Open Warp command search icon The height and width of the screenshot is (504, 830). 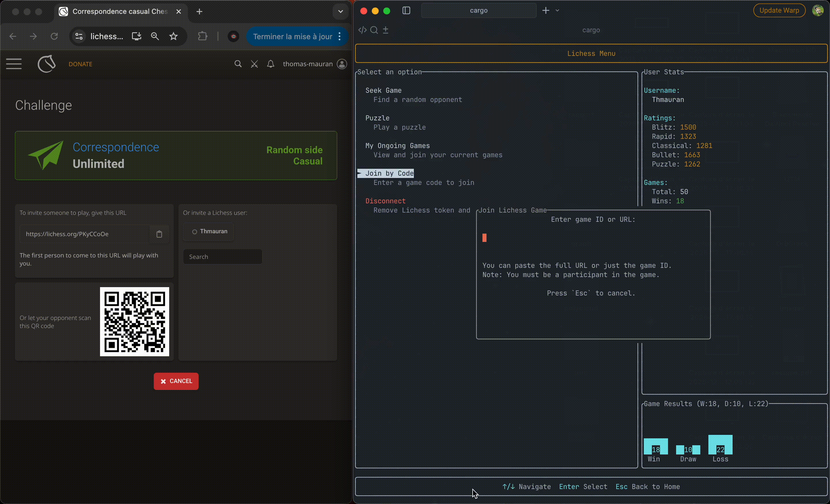click(x=374, y=30)
